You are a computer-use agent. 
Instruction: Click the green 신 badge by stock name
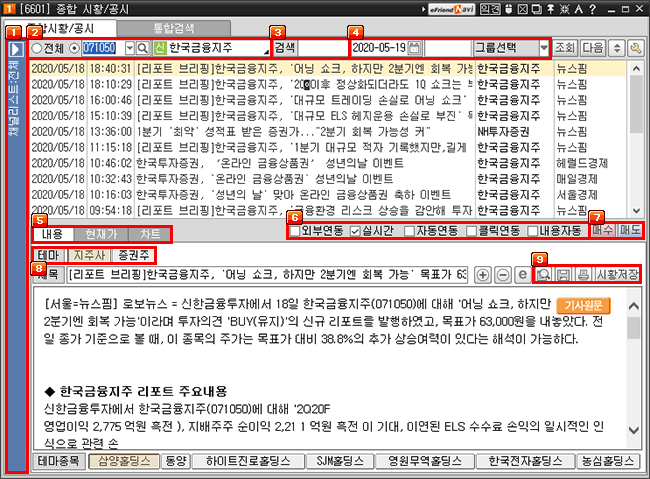pos(160,48)
